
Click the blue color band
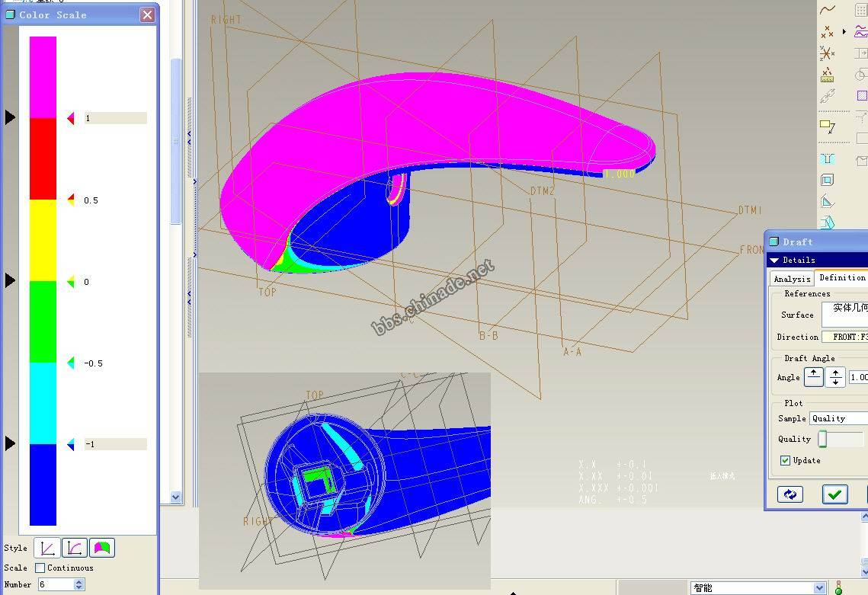coord(43,485)
